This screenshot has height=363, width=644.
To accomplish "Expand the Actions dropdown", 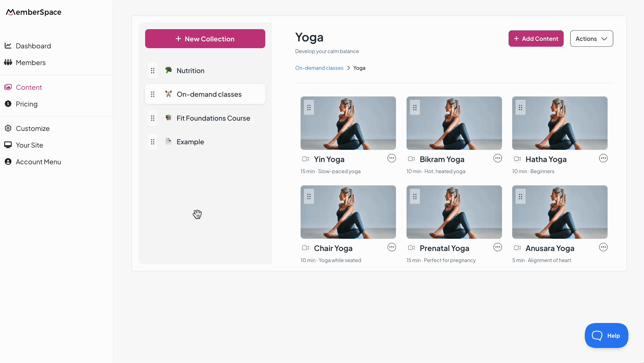I will (x=592, y=39).
